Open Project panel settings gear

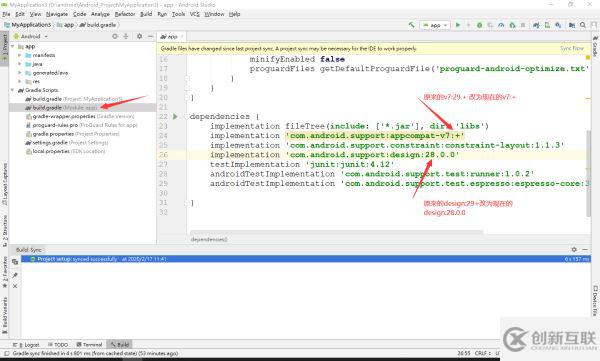[x=139, y=36]
